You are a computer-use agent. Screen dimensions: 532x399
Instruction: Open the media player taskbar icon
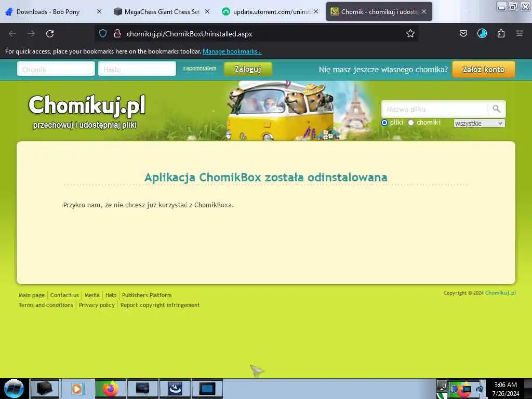pyautogui.click(x=77, y=389)
